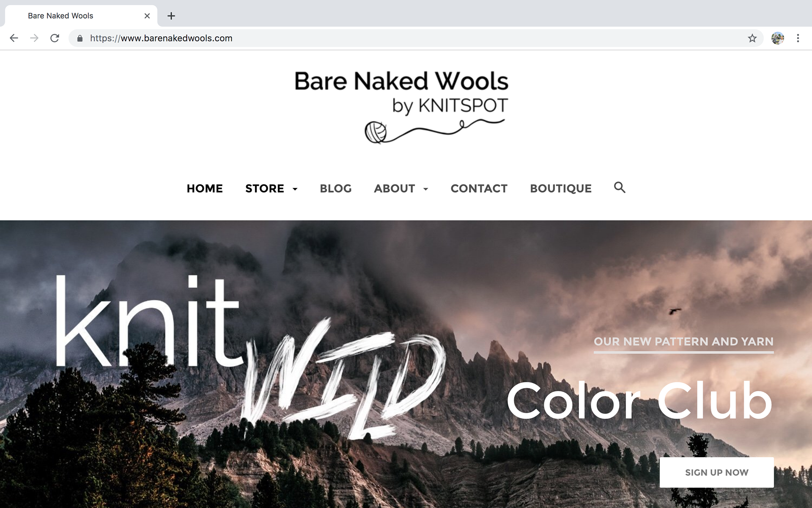
Task: Go to the HOME menu item
Action: point(205,188)
